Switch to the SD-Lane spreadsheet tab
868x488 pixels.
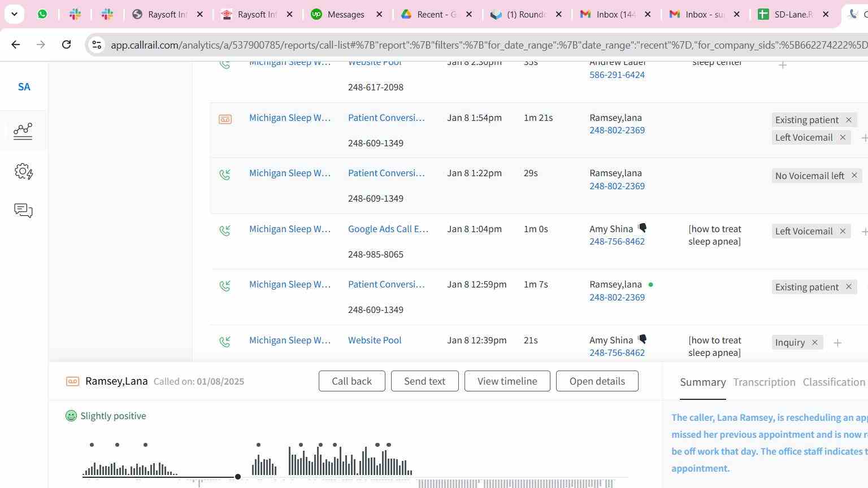click(x=793, y=14)
